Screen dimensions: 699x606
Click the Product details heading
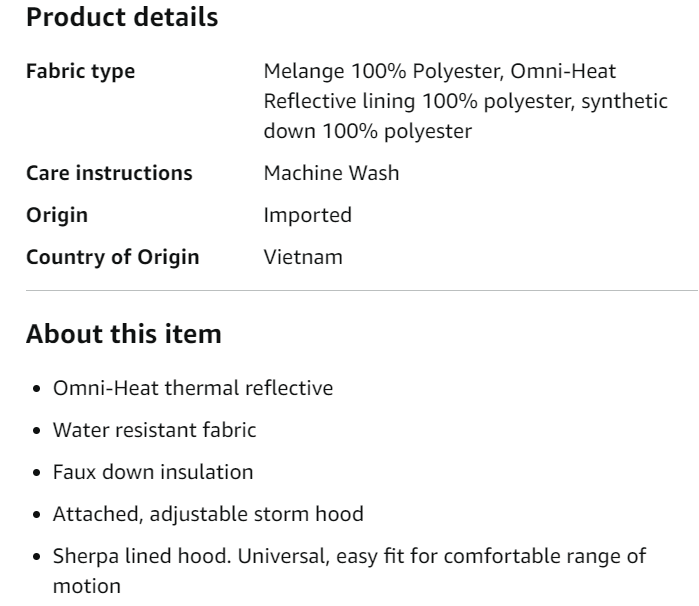click(122, 17)
